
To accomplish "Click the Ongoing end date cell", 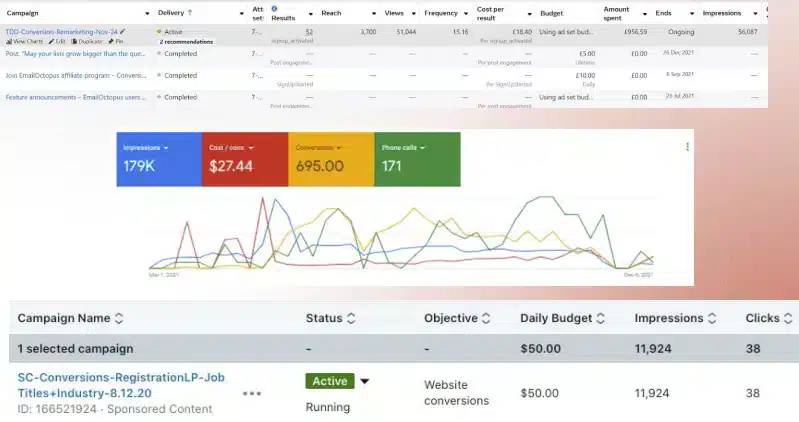I will pos(681,32).
